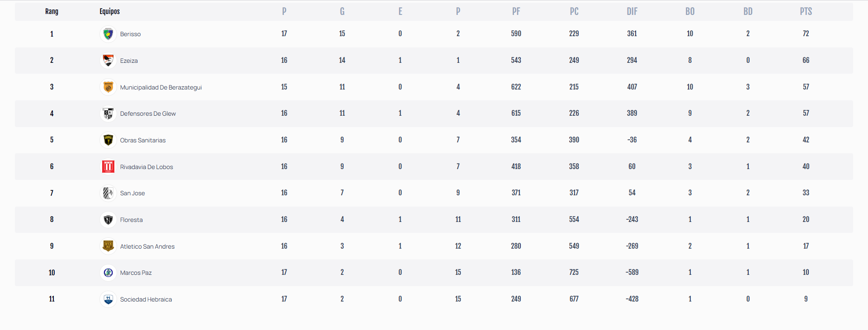868x330 pixels.
Task: Click the Floresta team shield icon
Action: pyautogui.click(x=108, y=220)
